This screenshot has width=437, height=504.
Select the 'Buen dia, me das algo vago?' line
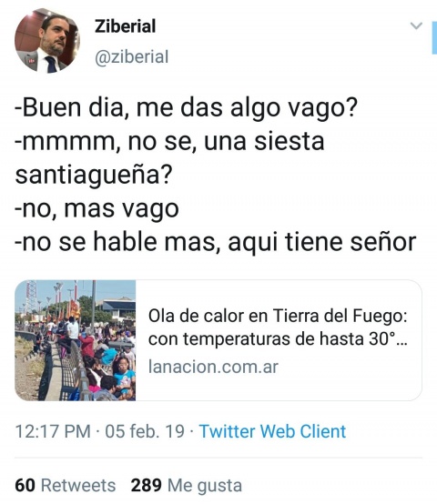click(x=187, y=108)
